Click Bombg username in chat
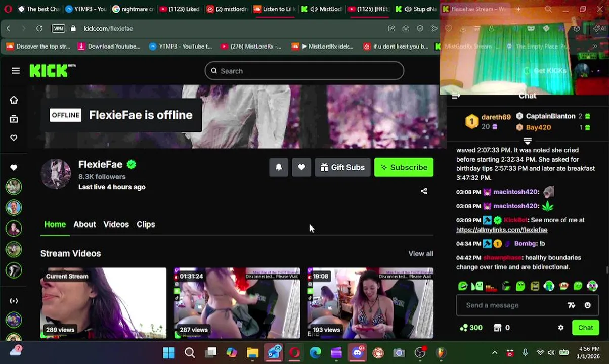The image size is (609, 364). pos(525,244)
